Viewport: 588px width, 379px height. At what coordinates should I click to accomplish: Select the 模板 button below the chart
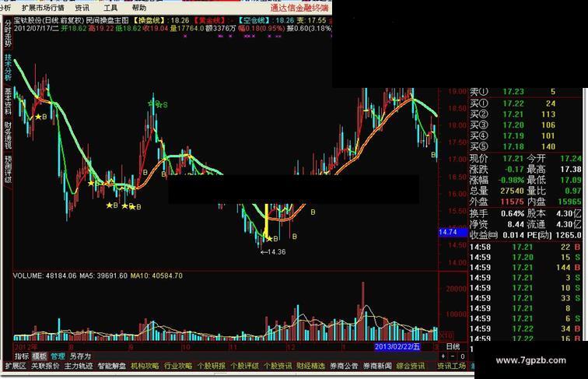click(x=40, y=356)
